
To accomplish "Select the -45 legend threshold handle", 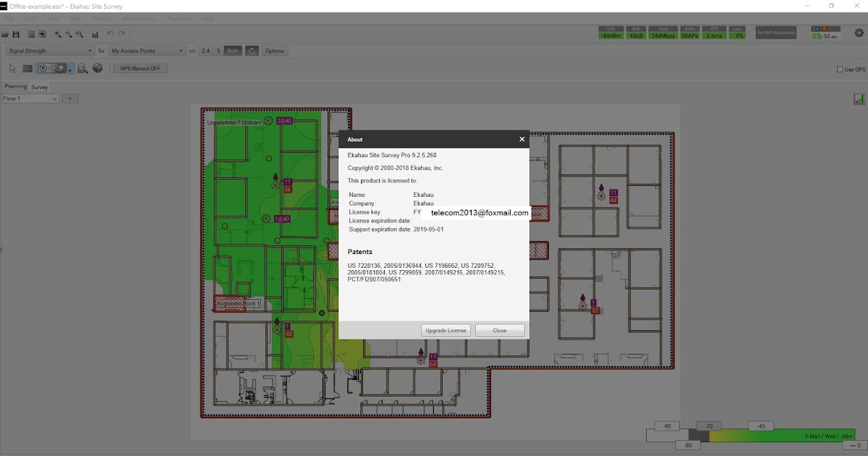I will (762, 426).
